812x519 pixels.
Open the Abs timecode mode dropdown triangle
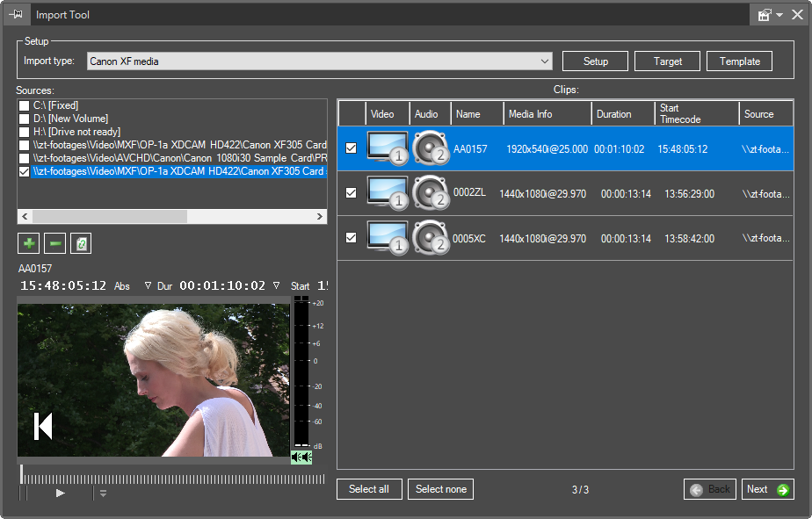[x=148, y=286]
